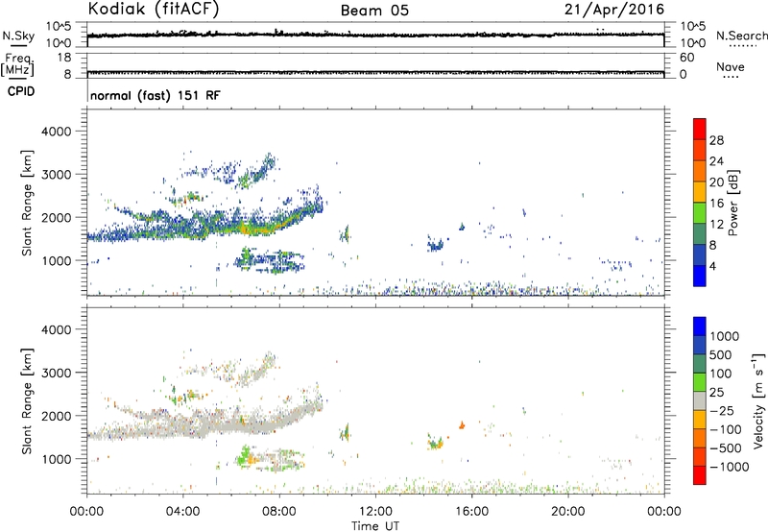Click '4000' on the power panel range axis
768x532 pixels.
(56, 132)
